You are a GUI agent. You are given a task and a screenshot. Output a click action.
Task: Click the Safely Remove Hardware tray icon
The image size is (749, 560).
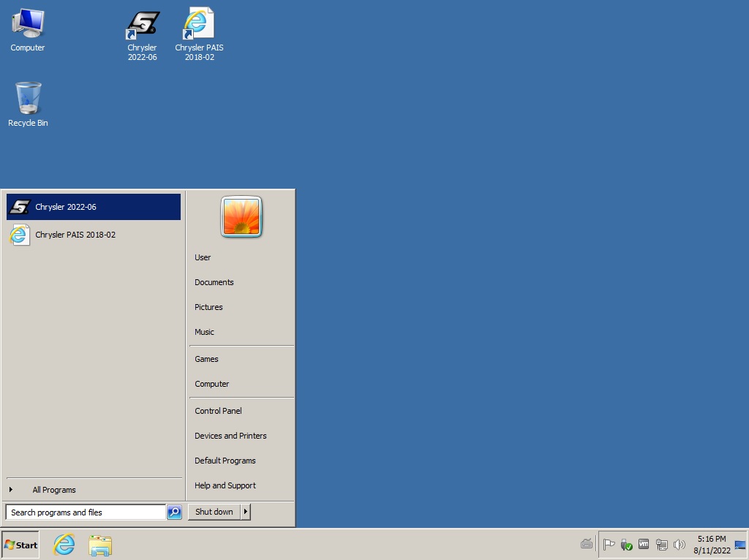coord(626,544)
